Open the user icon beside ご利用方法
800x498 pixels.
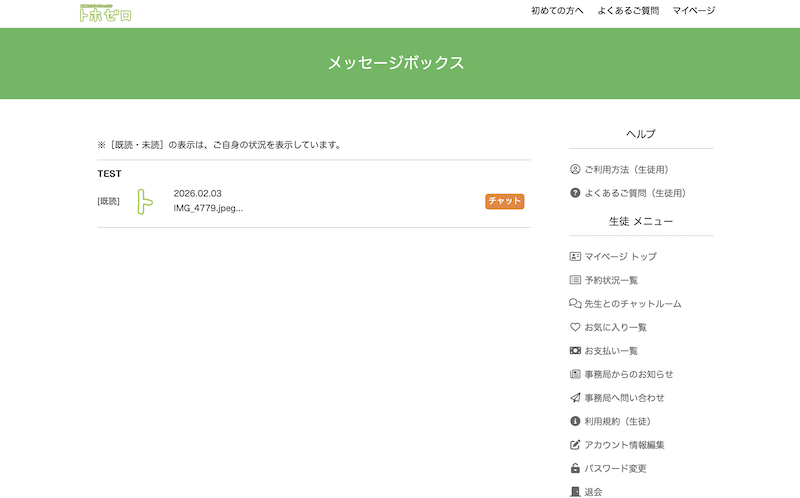pyautogui.click(x=575, y=169)
